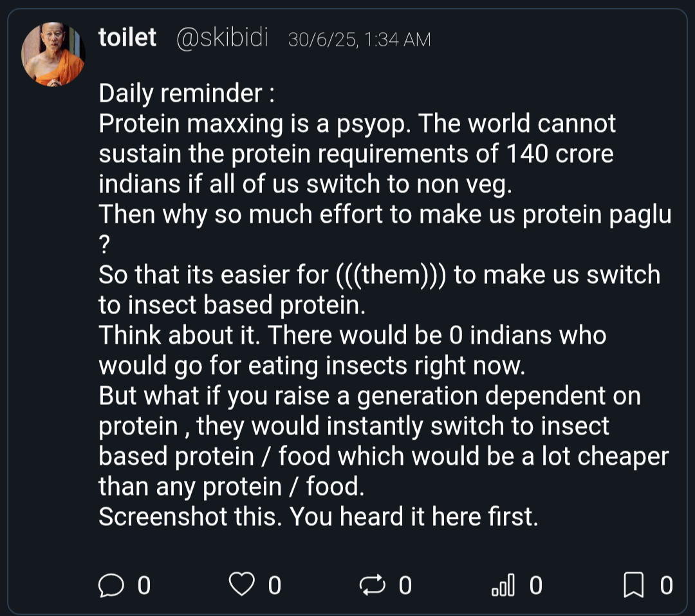Open the display name toilet
Viewport: 695px width, 616px height.
[x=127, y=37]
